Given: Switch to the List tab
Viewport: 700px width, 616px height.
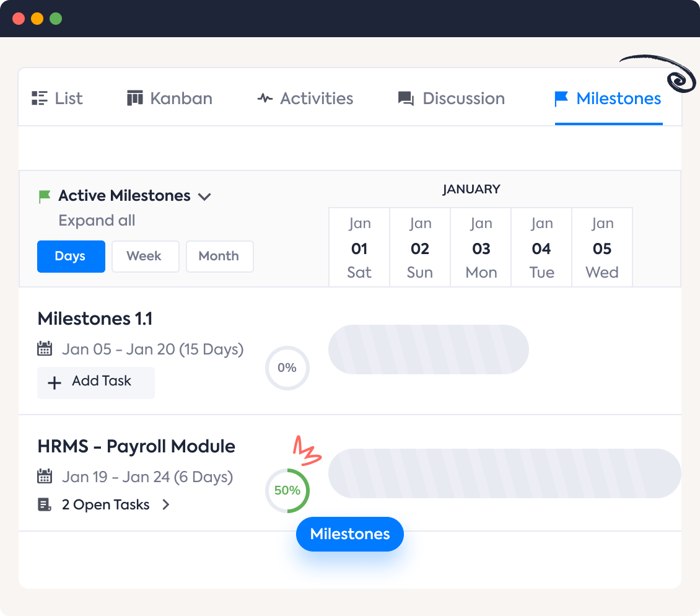Looking at the screenshot, I should click(x=57, y=98).
